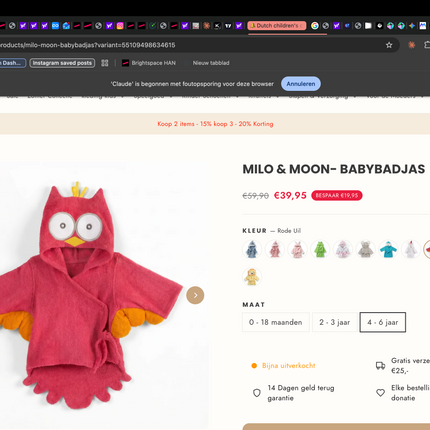Switch to the Dutch children's tab

click(277, 26)
